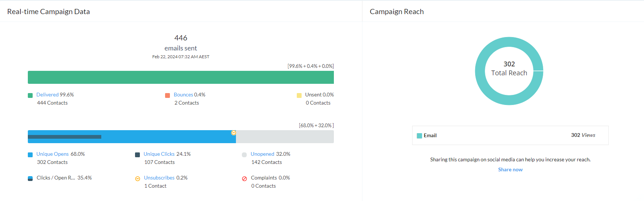This screenshot has width=644, height=201.
Task: Click the green delivered progress bar
Action: click(x=181, y=78)
